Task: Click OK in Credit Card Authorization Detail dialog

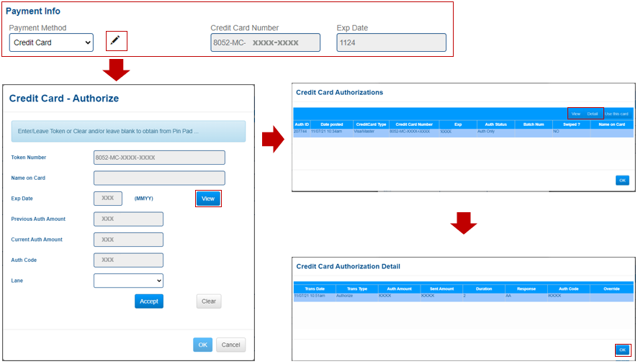Action: 623,350
